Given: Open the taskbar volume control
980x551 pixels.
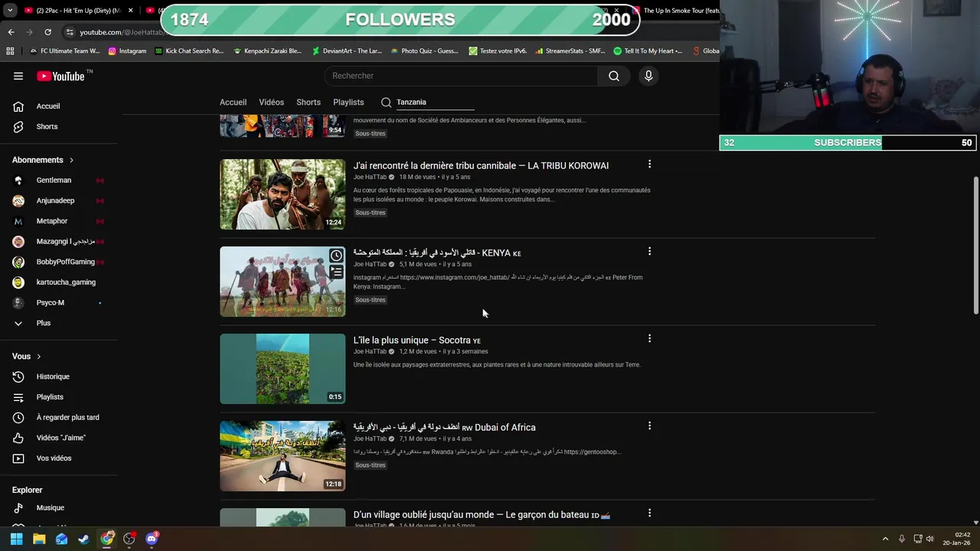Looking at the screenshot, I should tap(929, 539).
